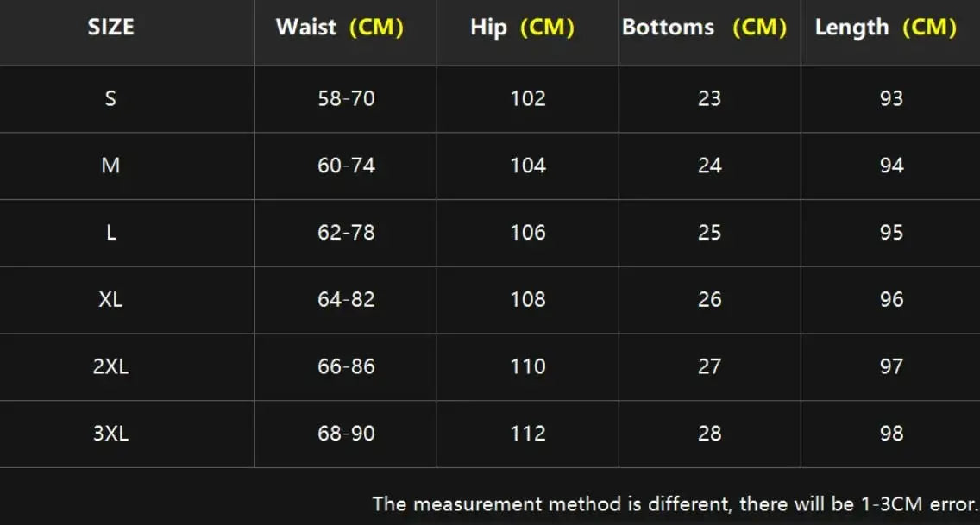The image size is (980, 525).
Task: Select the Waist (CM) column header
Action: coord(340,28)
